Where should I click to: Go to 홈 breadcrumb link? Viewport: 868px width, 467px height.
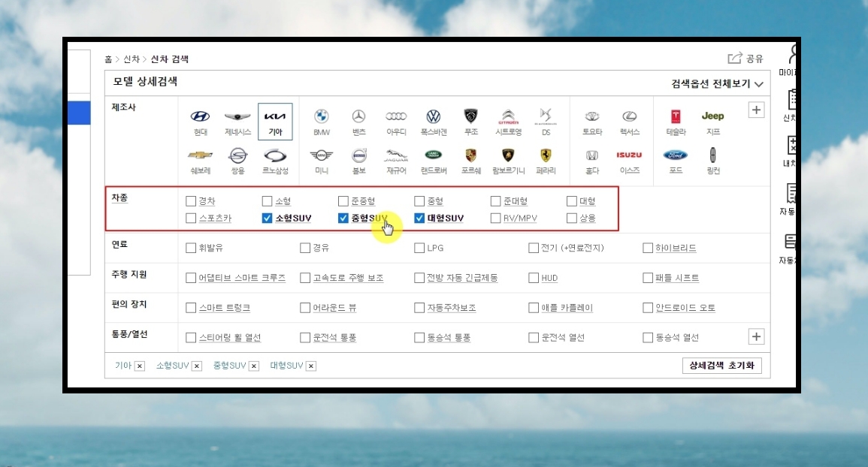[108, 59]
